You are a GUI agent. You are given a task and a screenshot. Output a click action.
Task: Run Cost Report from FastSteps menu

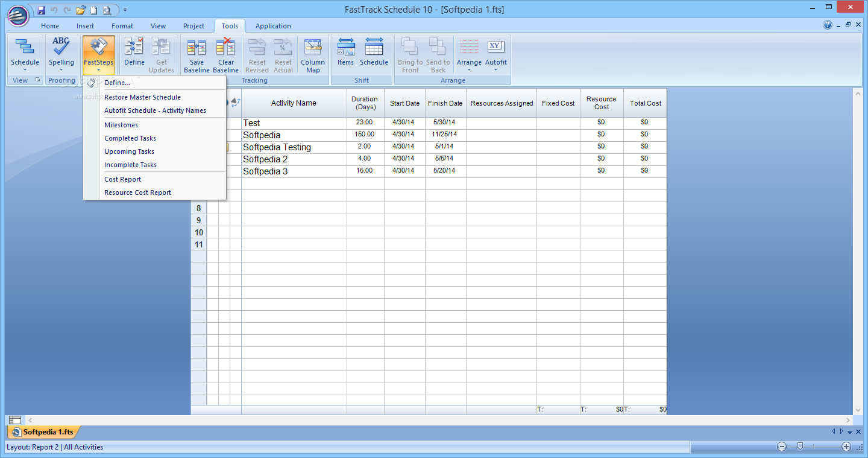tap(154, 179)
